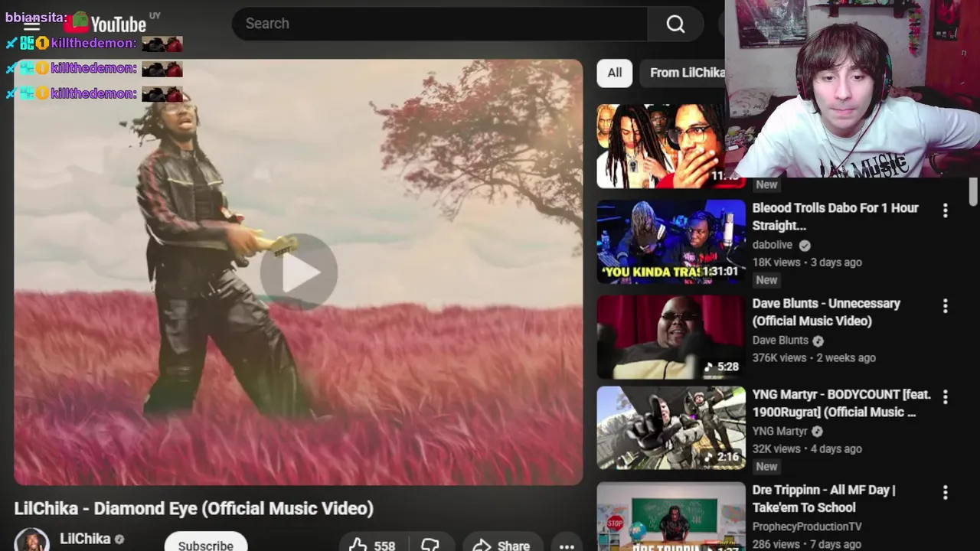
Task: Go to YouTube home via logo
Action: click(106, 24)
